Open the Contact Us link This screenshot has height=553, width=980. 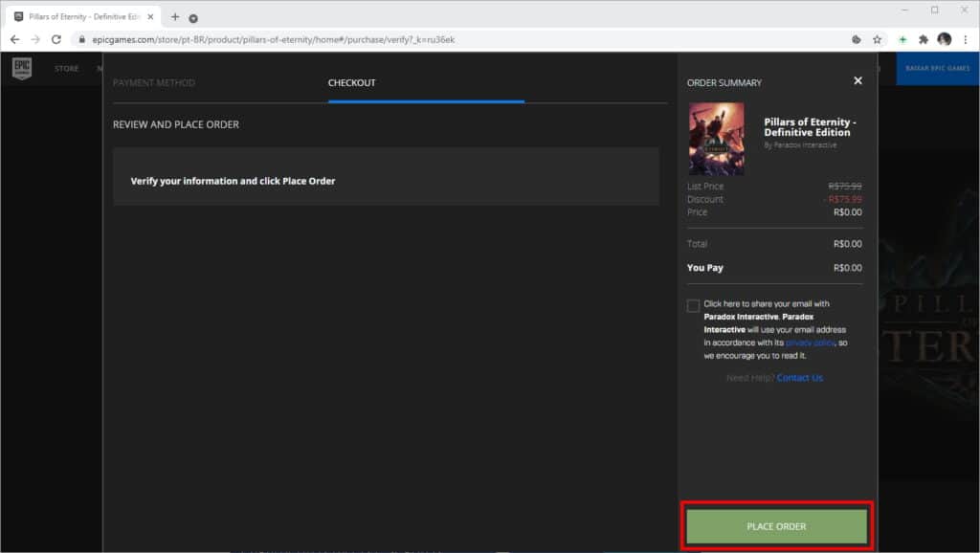click(799, 377)
